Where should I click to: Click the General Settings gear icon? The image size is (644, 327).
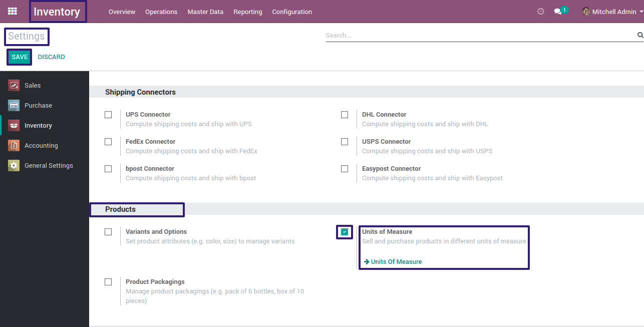coord(14,166)
